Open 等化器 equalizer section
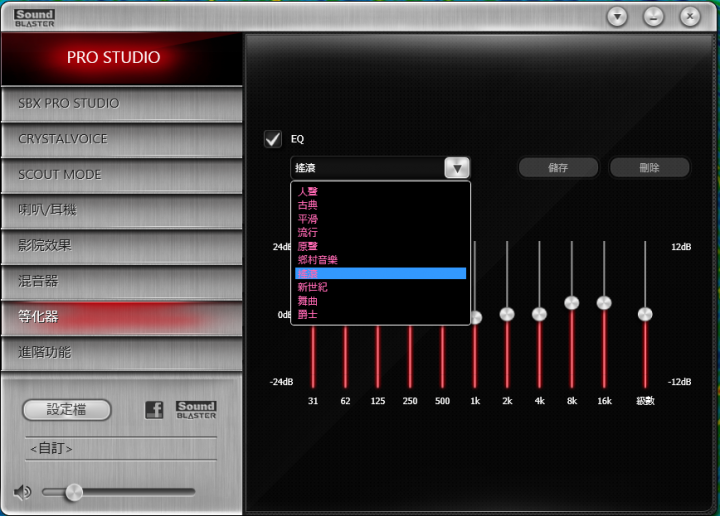This screenshot has width=720, height=516. (x=122, y=317)
